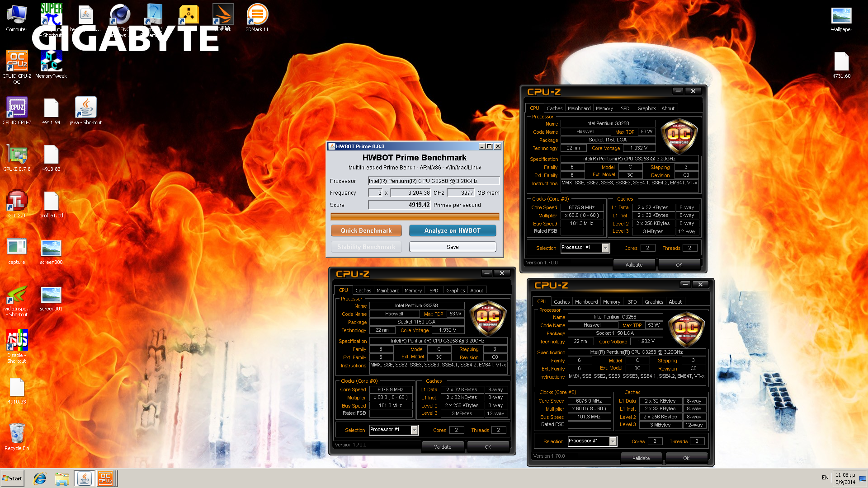Viewport: 868px width, 488px height.
Task: Open the screen000 image file
Action: pos(51,251)
